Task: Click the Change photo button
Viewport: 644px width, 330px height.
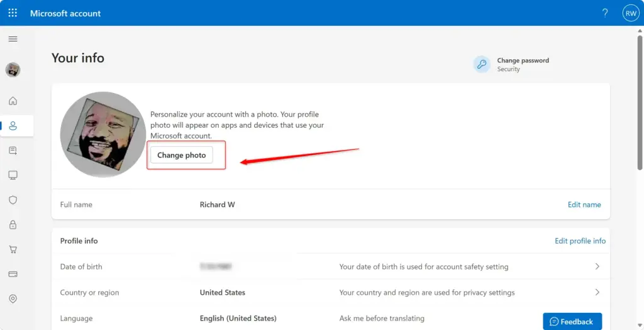Action: [182, 155]
